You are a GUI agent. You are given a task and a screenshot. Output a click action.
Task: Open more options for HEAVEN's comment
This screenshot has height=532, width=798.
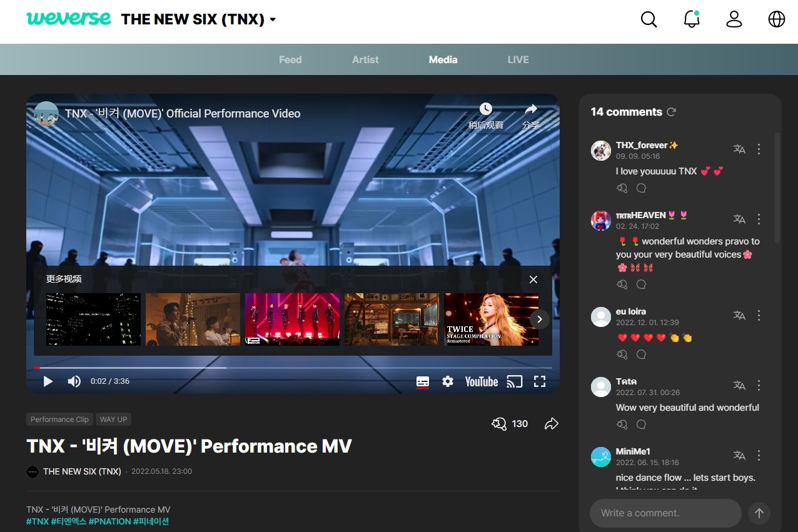click(x=759, y=219)
